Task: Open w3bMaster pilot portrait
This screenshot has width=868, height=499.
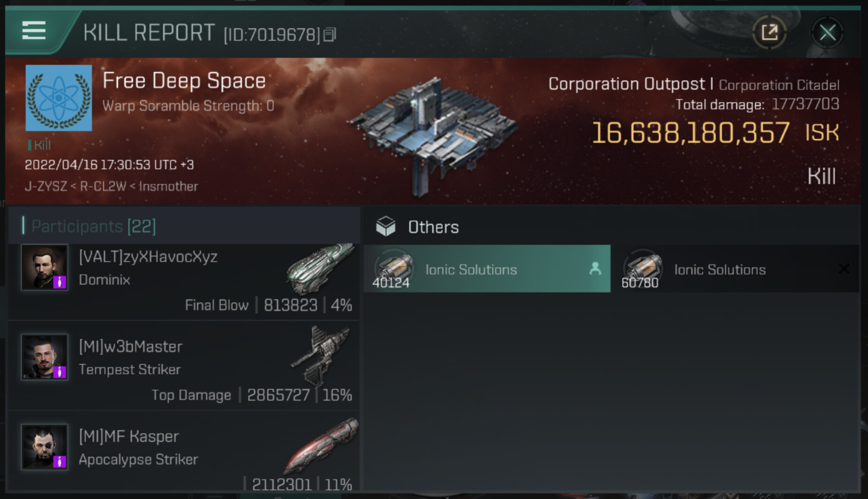Action: pos(45,357)
